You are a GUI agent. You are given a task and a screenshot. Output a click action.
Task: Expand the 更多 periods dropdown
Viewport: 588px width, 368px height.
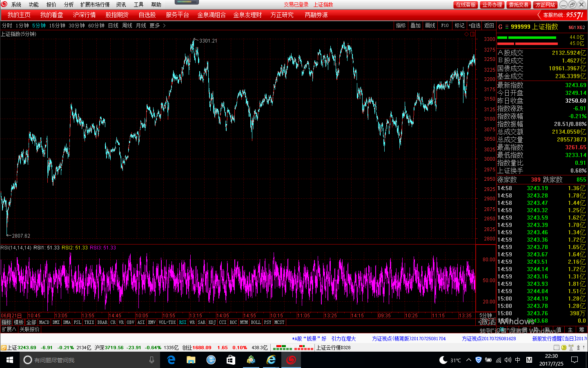[158, 25]
